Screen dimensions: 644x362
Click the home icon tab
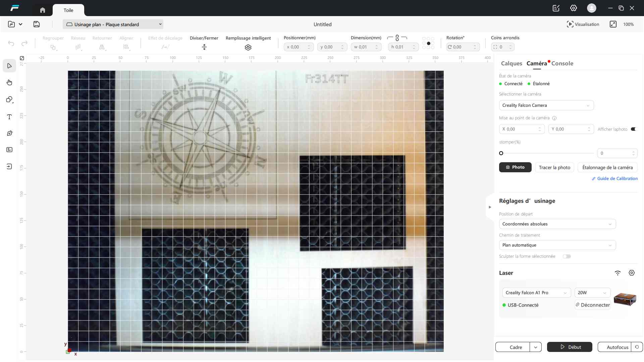[43, 10]
